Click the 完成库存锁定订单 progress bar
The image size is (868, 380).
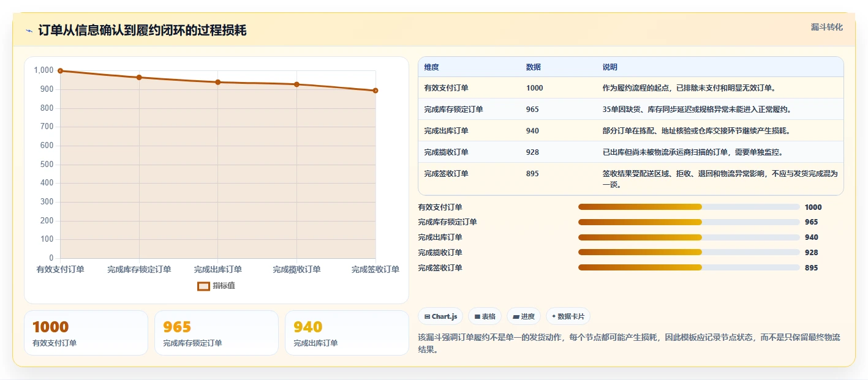(x=689, y=222)
